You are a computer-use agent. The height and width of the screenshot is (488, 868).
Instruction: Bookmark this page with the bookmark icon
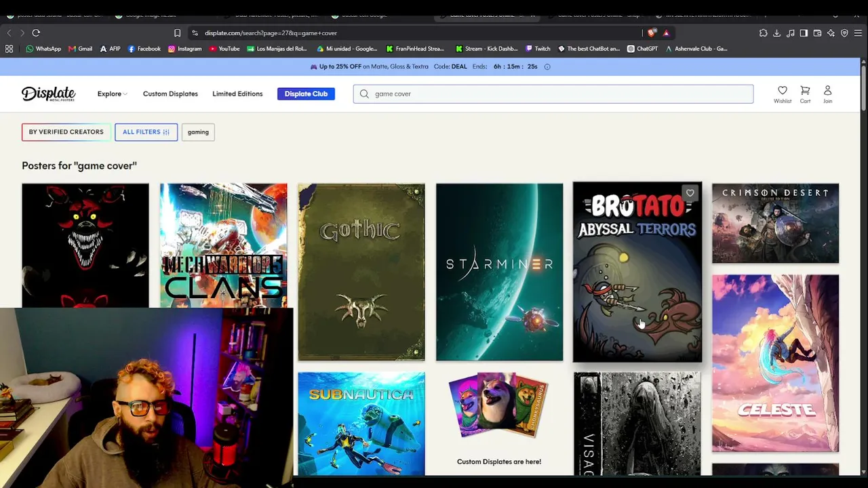coord(177,33)
